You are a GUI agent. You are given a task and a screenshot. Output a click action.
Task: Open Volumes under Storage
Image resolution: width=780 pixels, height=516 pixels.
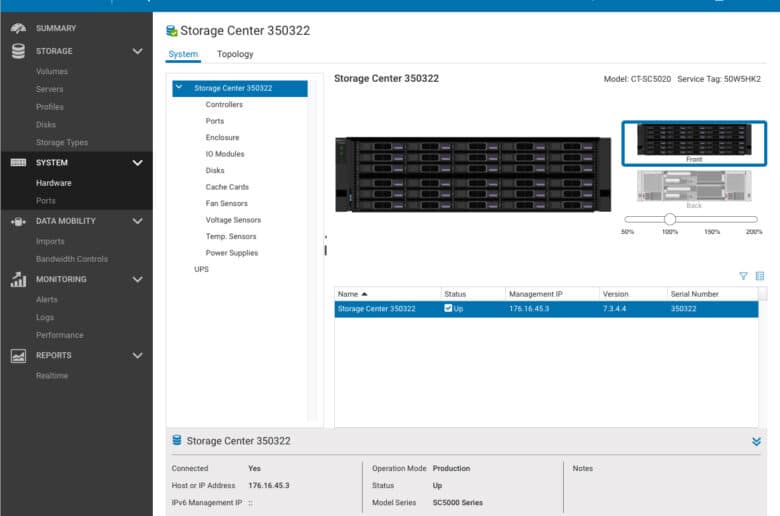pos(52,72)
